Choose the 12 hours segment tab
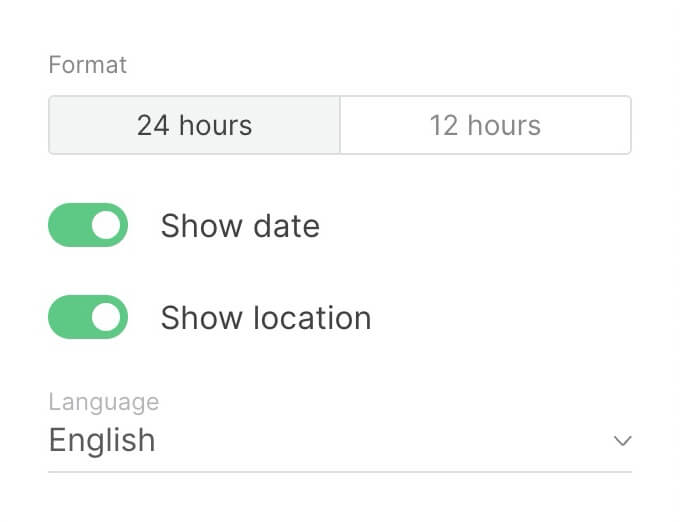Image resolution: width=680 pixels, height=522 pixels. click(x=485, y=125)
